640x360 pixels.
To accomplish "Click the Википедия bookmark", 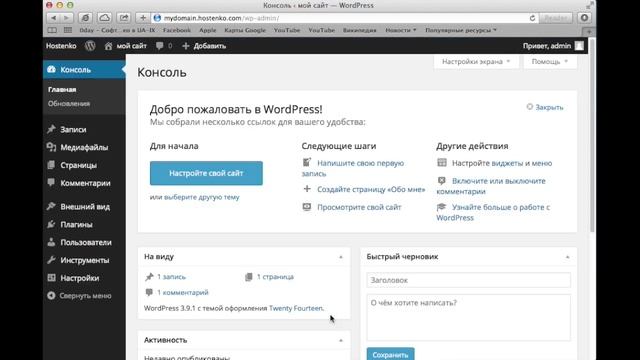I will coord(360,30).
